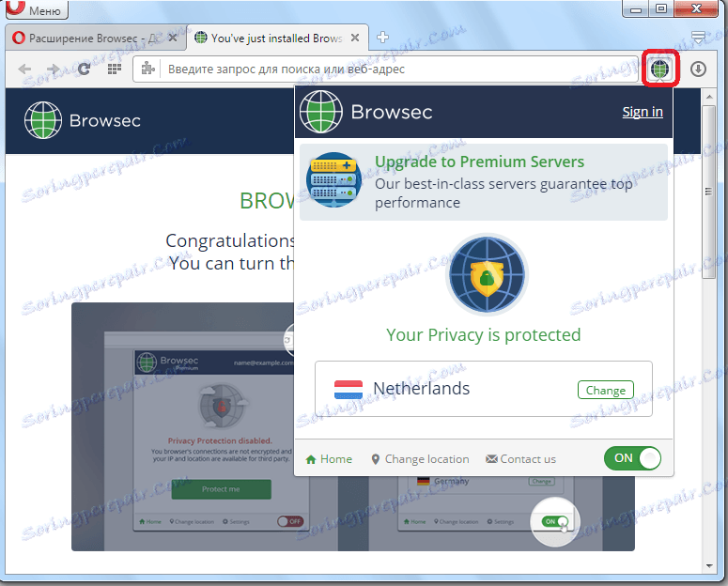Click scrollbar down arrow on page

pyautogui.click(x=709, y=566)
